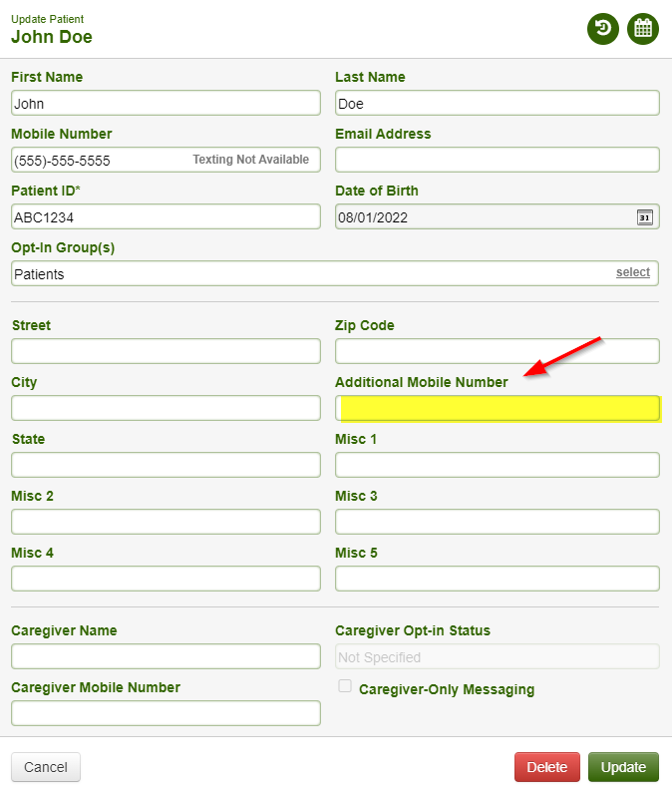Click the highlighted Additional Mobile Number field
This screenshot has height=794, width=672.
[x=497, y=408]
